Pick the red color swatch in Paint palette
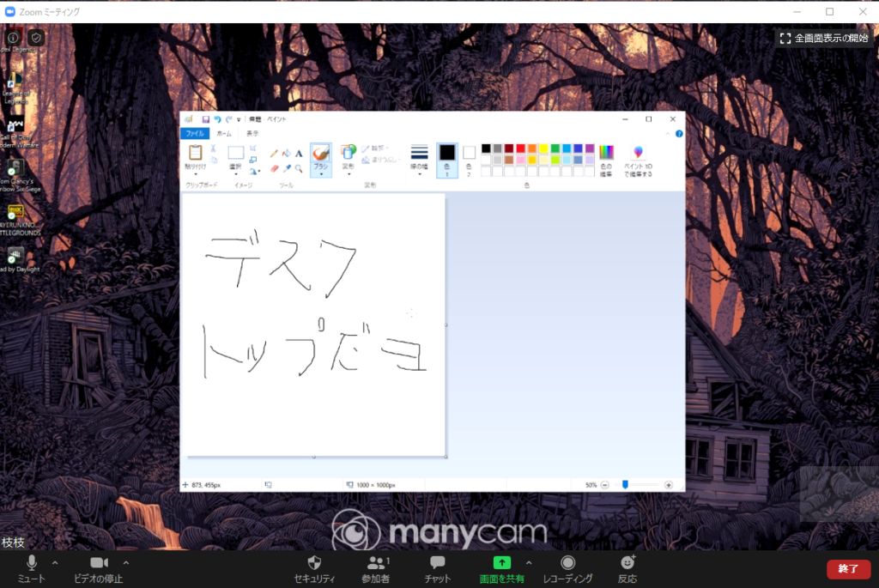The image size is (879, 588). (x=521, y=149)
